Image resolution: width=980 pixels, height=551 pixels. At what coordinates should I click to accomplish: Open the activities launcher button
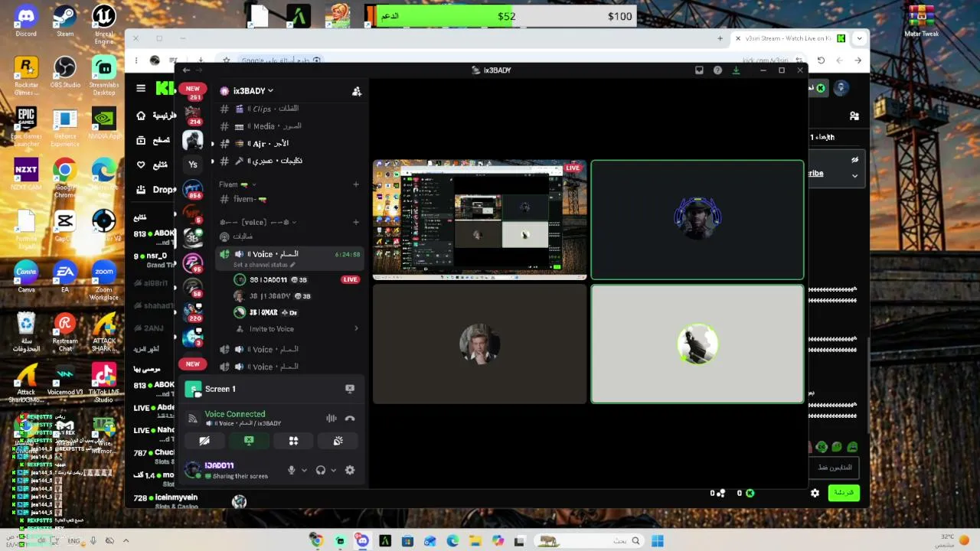click(293, 441)
